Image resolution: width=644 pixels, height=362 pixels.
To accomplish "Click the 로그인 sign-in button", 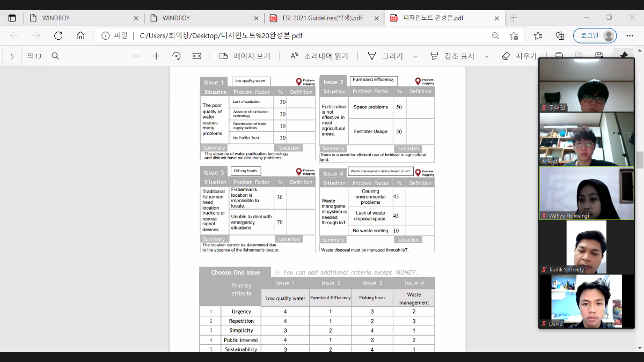I will 595,36.
